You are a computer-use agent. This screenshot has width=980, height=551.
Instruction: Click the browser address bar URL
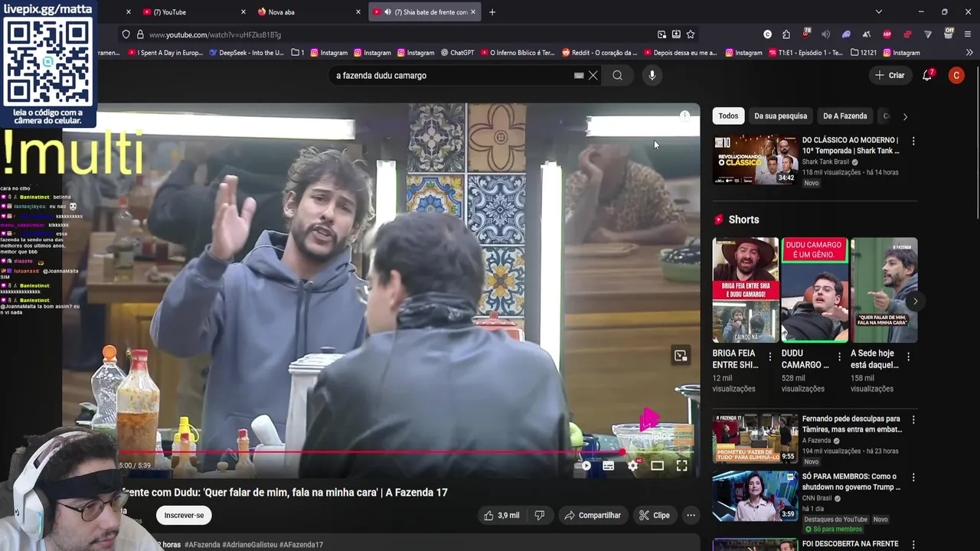(215, 34)
